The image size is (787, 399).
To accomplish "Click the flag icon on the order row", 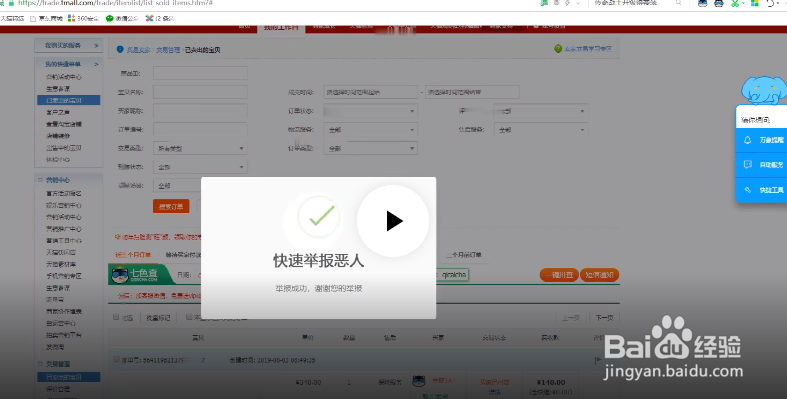I will tap(598, 360).
